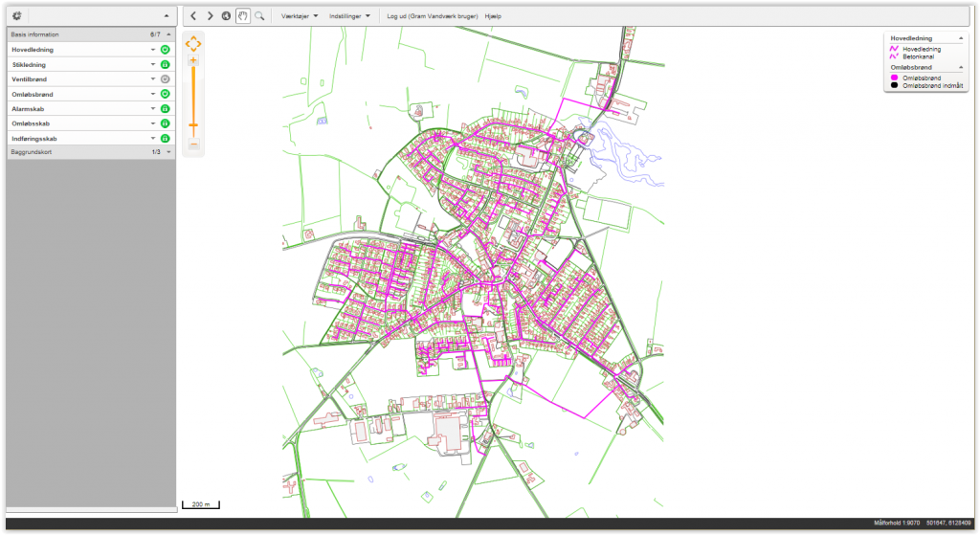This screenshot has width=980, height=535.
Task: Open Indføringsskab layer dropdown arrow
Action: [x=152, y=138]
